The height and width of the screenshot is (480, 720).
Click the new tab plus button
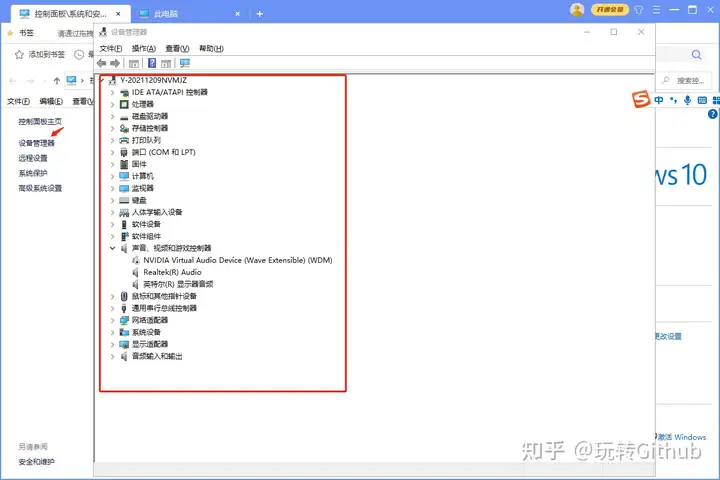259,14
